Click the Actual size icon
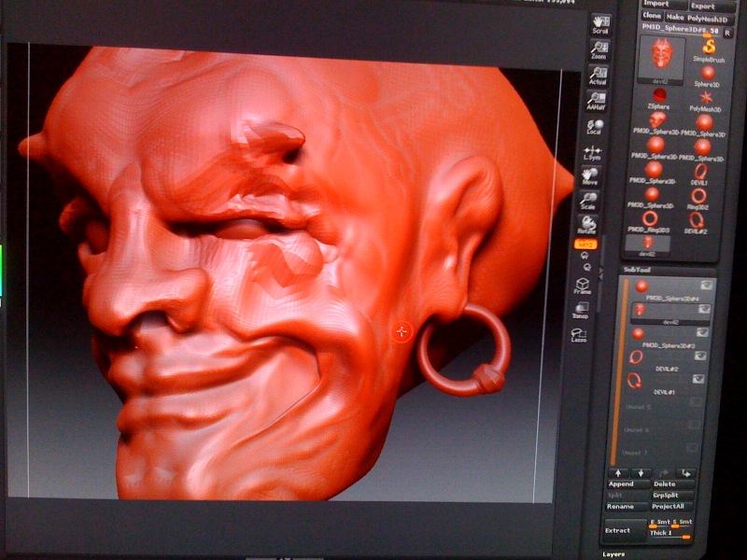The height and width of the screenshot is (560, 747). 598,77
